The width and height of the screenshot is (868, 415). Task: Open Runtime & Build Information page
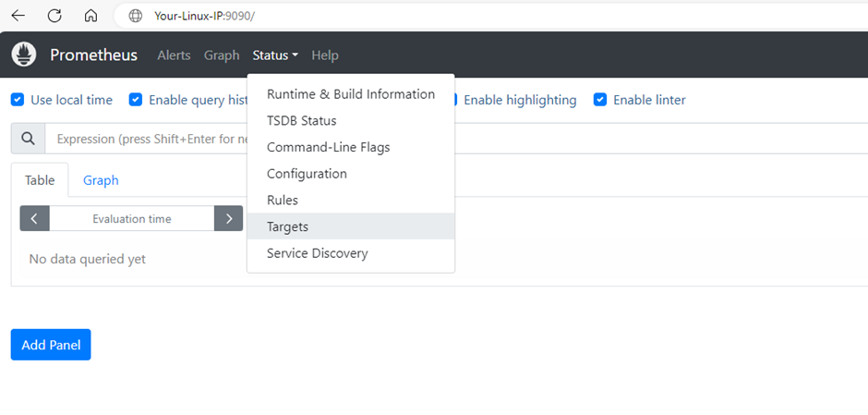click(350, 94)
